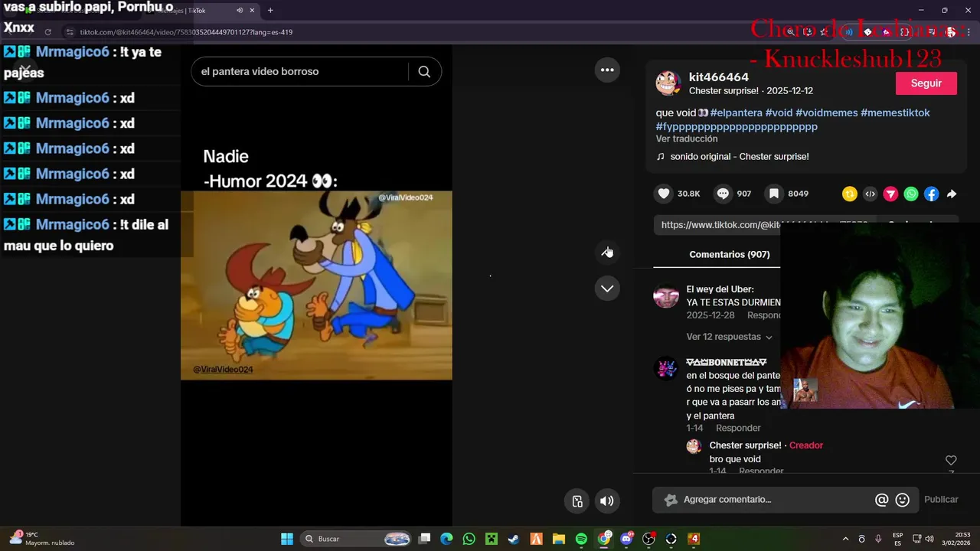Share to Facebook icon
The image size is (980, 551).
click(931, 194)
